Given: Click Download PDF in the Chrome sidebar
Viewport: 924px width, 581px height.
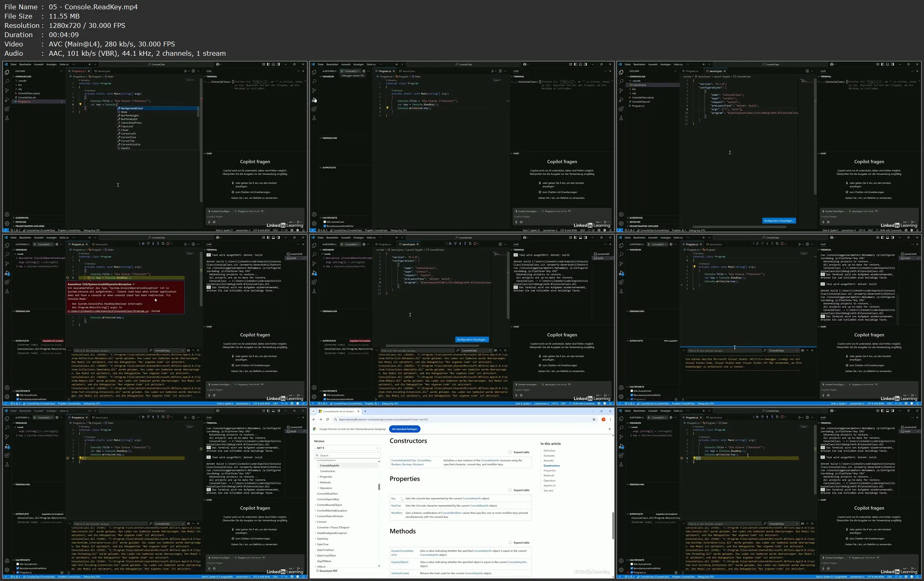Looking at the screenshot, I should click(327, 571).
